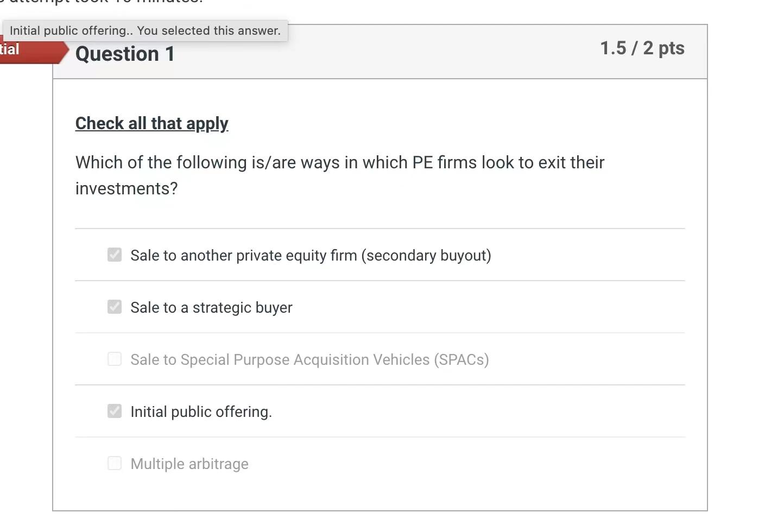
Task: Uncheck the secondary buyout checkbox
Action: click(114, 255)
